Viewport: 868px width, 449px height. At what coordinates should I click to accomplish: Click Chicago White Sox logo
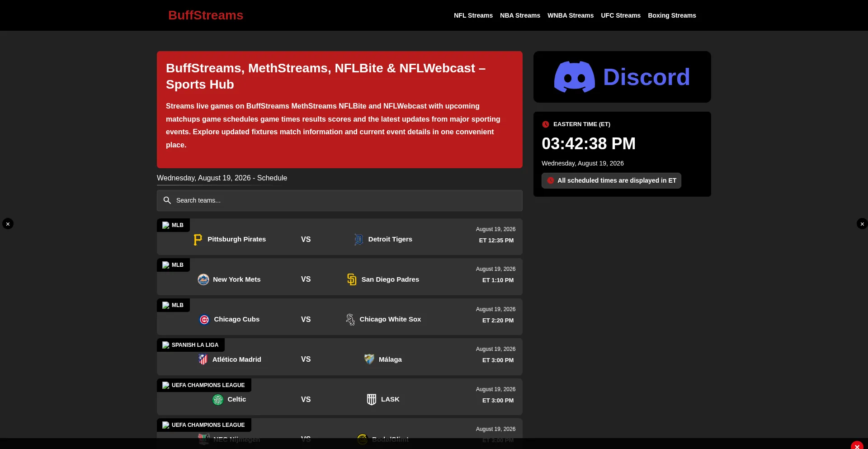[350, 320]
